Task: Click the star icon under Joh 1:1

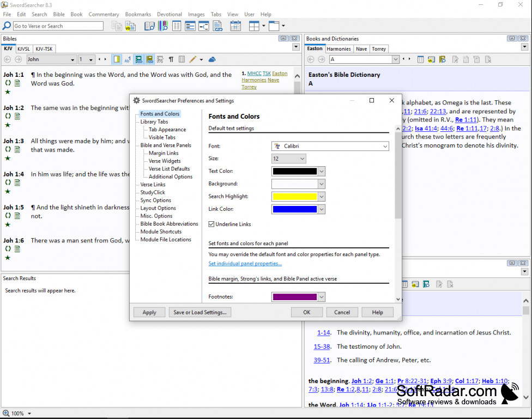Action: 8,92
